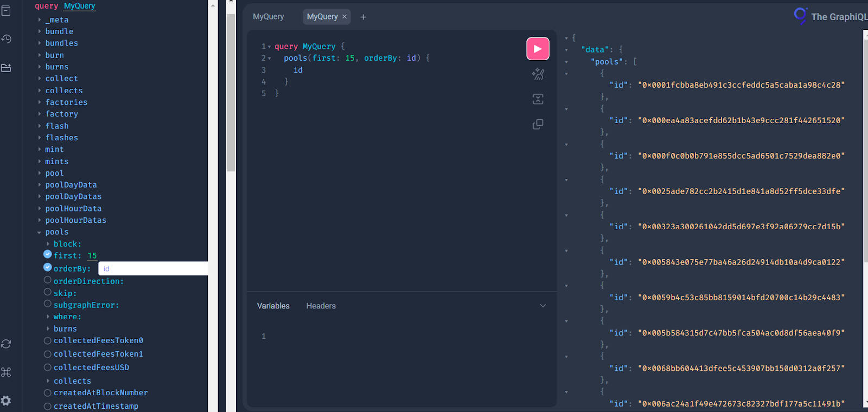
Task: Open keyboard shortcuts dialog icon
Action: [7, 372]
